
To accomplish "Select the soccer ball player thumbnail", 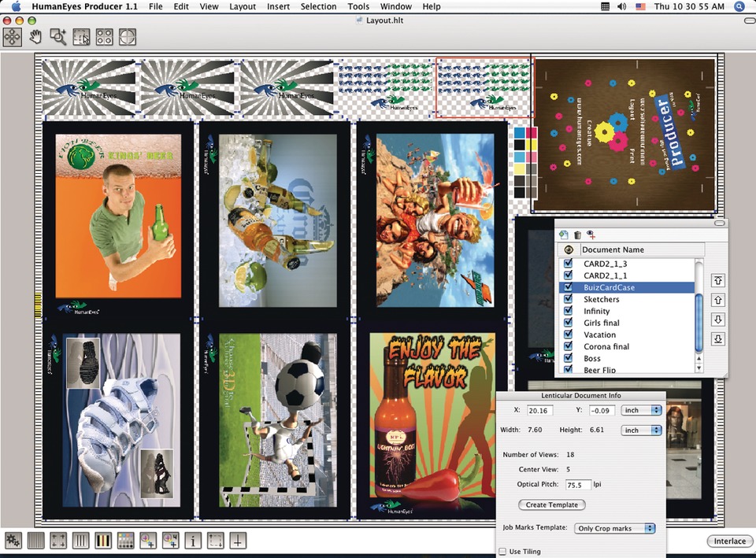I will pos(278,419).
